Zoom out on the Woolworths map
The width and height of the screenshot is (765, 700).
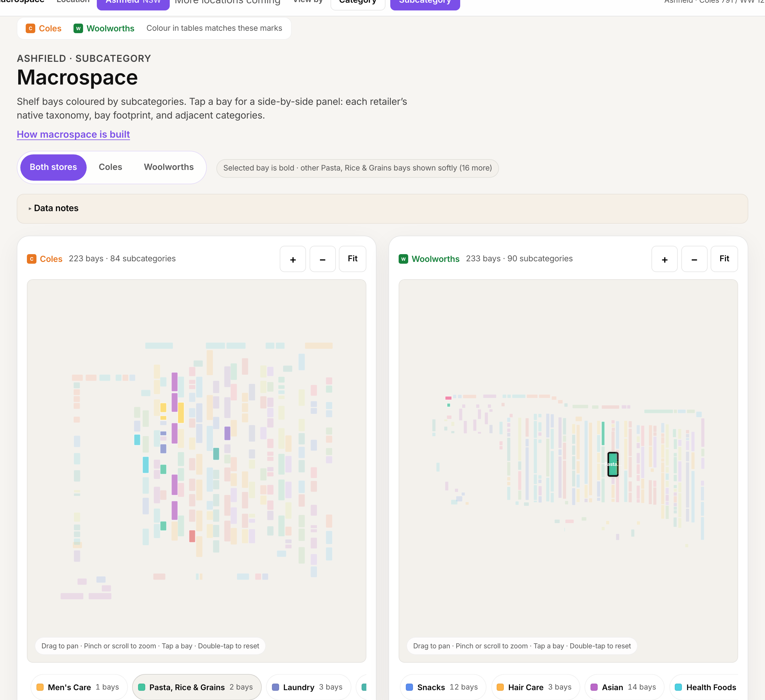point(694,259)
